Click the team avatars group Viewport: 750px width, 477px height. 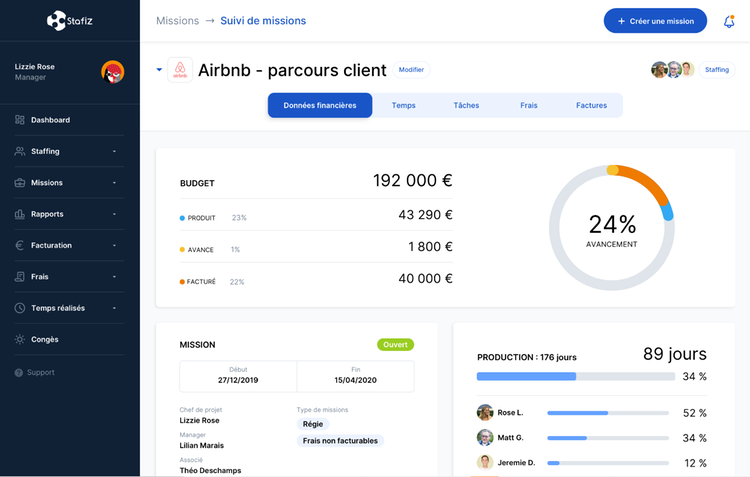673,70
